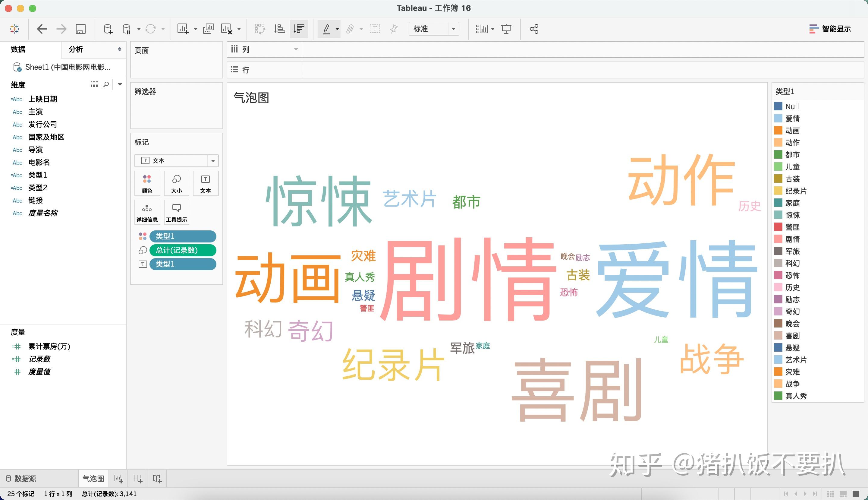This screenshot has width=868, height=500.
Task: Click the Color button on Marks card
Action: 147,183
